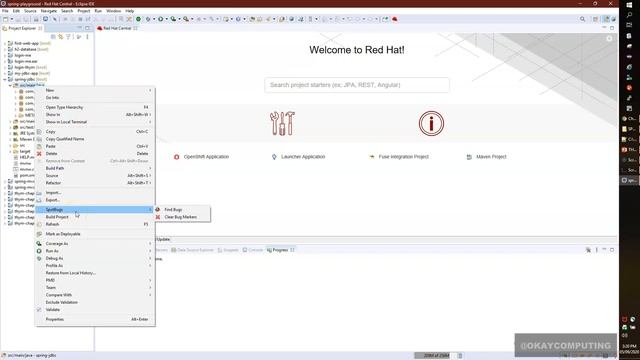Open the File menu

(5, 11)
